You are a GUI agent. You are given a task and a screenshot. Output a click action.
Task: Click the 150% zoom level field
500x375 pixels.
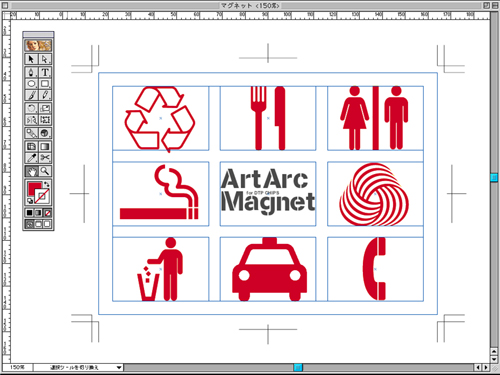coord(17,367)
